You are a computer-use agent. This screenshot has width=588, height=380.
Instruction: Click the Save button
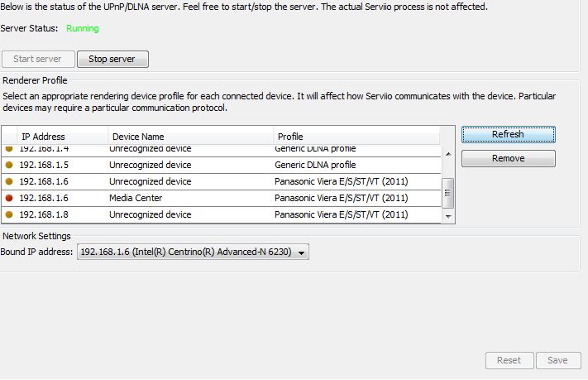(x=557, y=360)
